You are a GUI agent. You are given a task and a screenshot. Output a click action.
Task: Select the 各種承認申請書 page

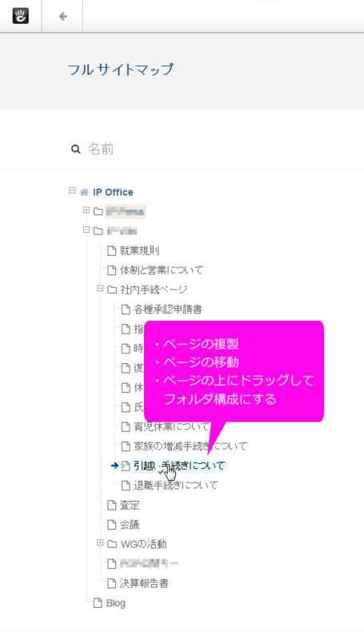click(168, 310)
